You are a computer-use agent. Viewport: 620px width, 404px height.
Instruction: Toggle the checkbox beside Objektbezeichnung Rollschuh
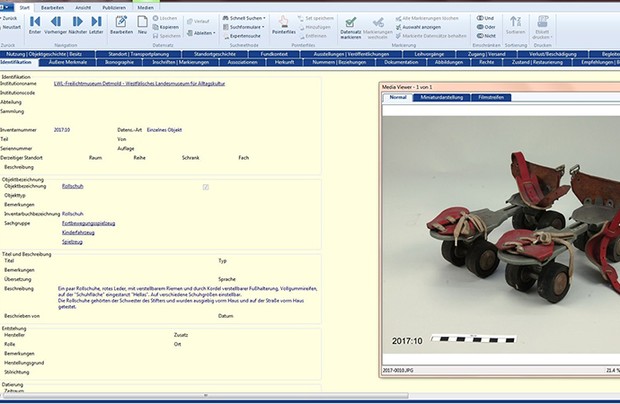(206, 187)
